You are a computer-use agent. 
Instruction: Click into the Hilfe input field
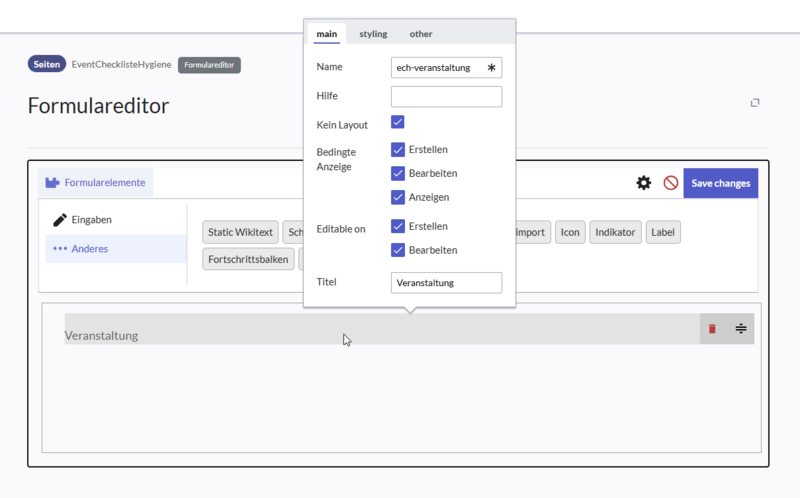(x=446, y=96)
